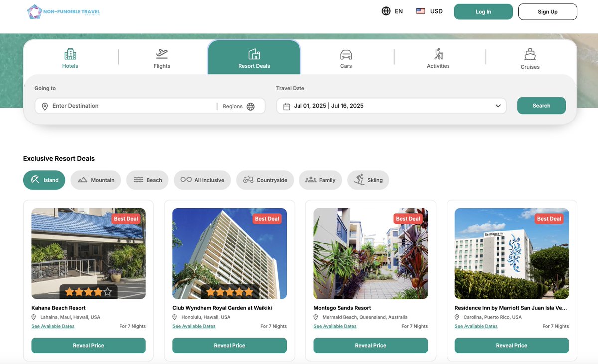598x364 pixels.
Task: Expand the travel date dropdown chevron
Action: tap(498, 106)
